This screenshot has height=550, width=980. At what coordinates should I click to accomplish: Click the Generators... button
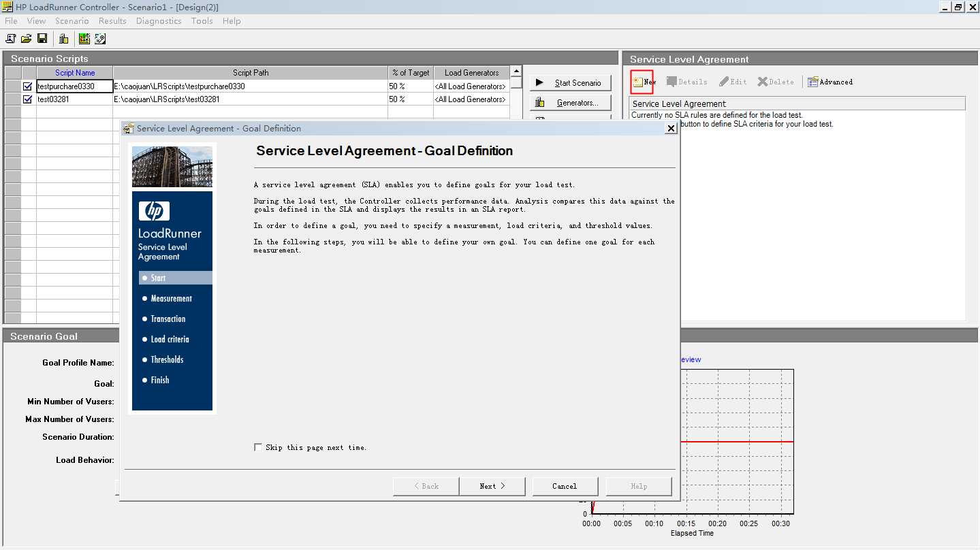click(571, 103)
